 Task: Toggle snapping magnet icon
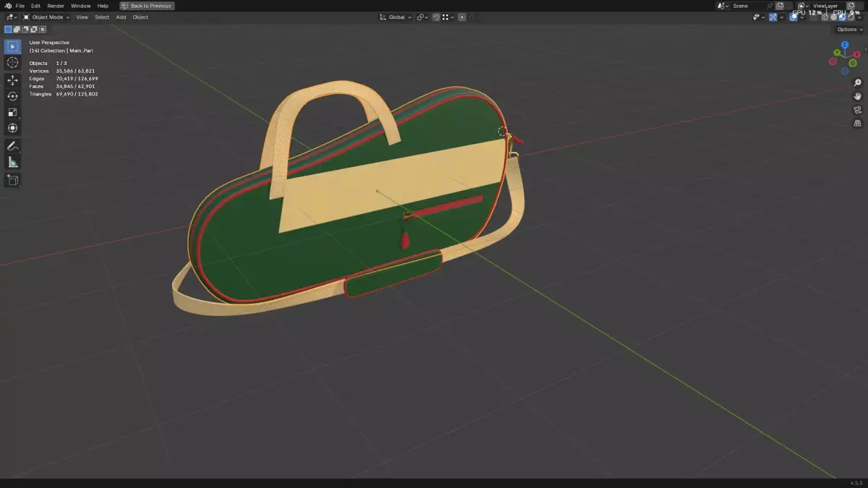(x=436, y=17)
